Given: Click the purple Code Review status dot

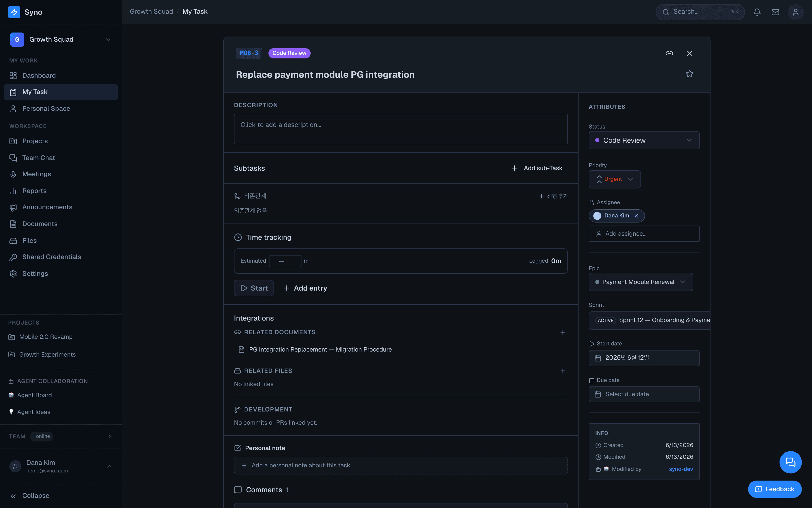Looking at the screenshot, I should [597, 140].
